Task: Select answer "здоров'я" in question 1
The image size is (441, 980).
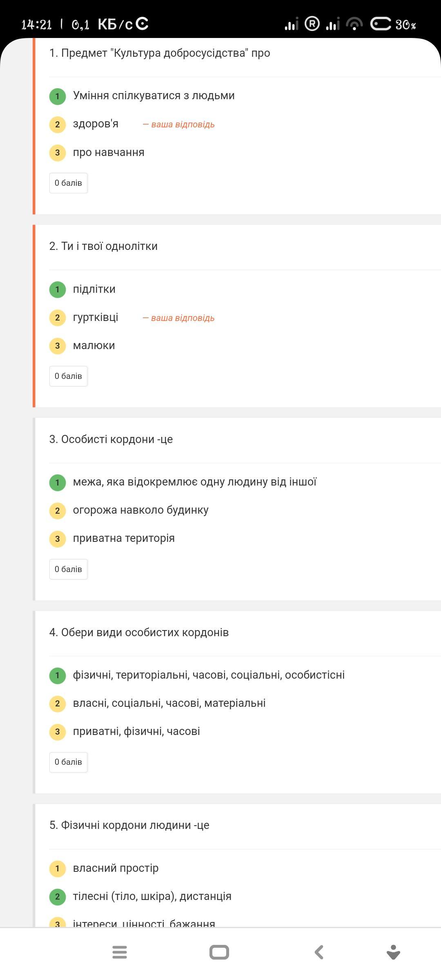Action: (96, 124)
